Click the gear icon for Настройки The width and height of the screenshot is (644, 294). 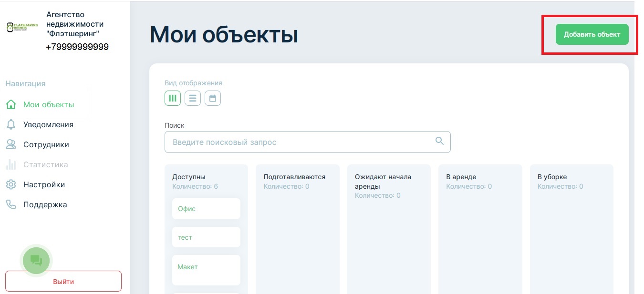click(11, 185)
